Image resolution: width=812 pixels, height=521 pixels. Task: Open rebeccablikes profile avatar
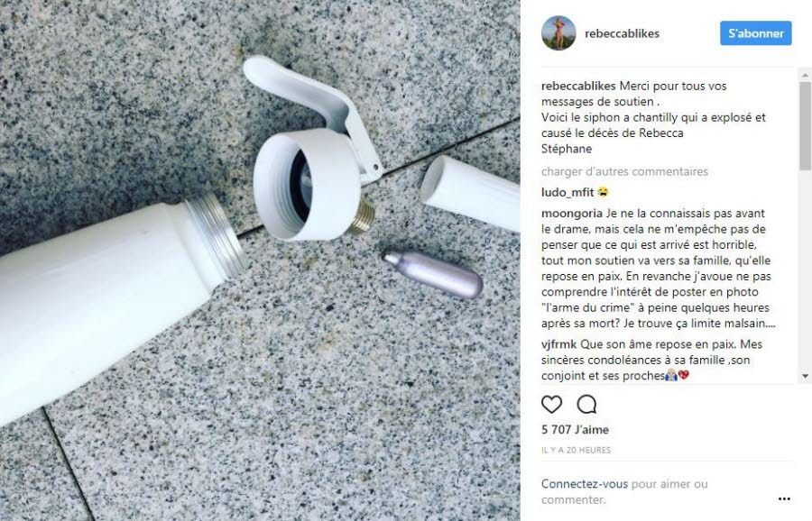point(558,33)
